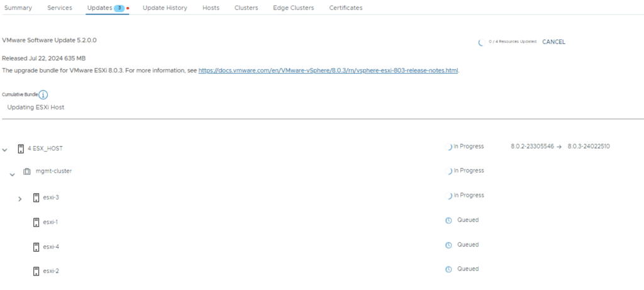
Task: Switch to the Update History tab
Action: coord(165,8)
